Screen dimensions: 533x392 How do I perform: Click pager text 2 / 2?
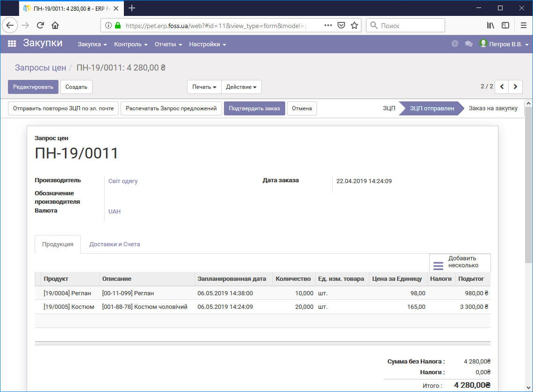[487, 86]
